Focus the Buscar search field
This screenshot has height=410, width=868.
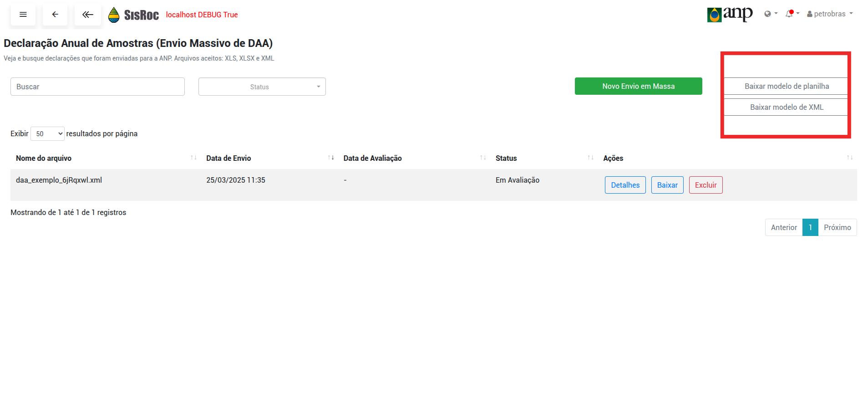tap(97, 87)
